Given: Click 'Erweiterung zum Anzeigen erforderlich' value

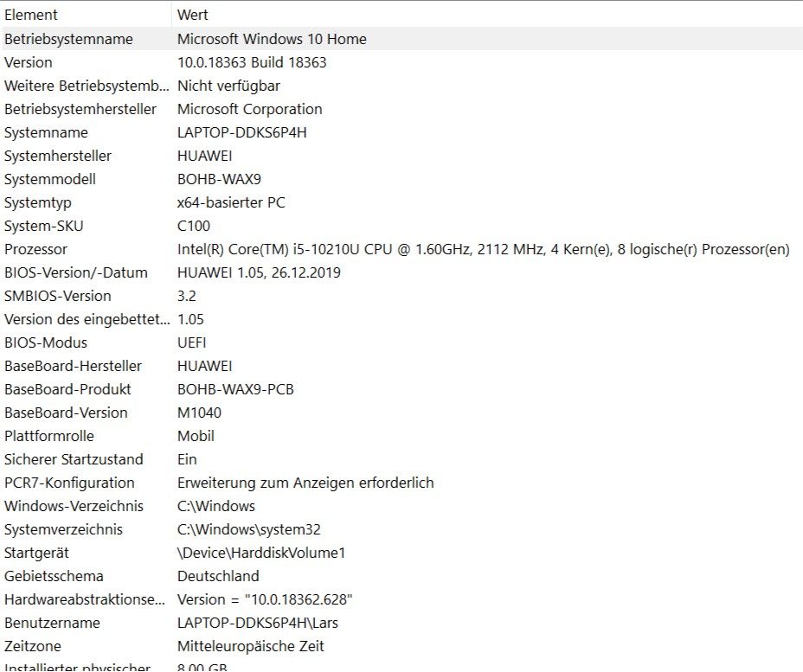Looking at the screenshot, I should (x=305, y=483).
